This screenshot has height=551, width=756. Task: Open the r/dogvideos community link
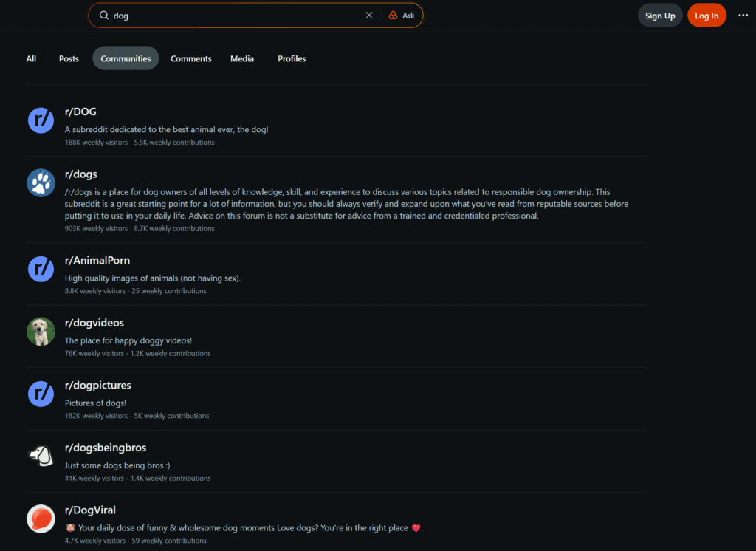[x=94, y=323]
